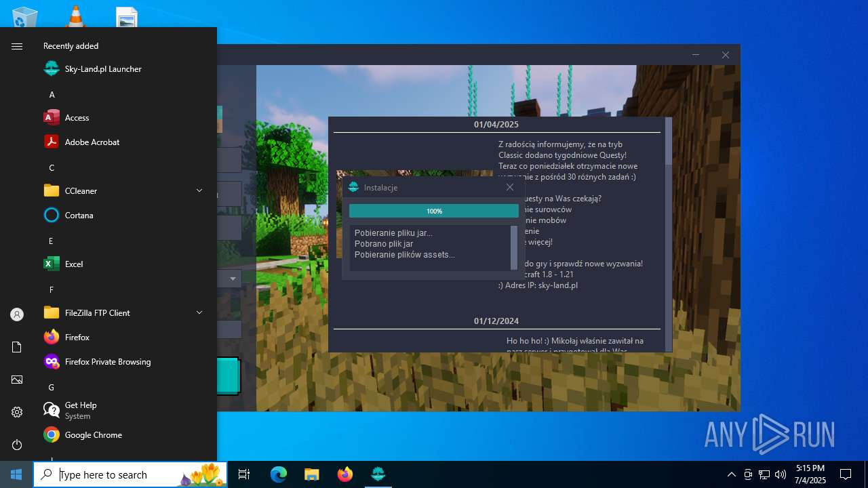Open the notification center icon
The width and height of the screenshot is (868, 488).
846,474
